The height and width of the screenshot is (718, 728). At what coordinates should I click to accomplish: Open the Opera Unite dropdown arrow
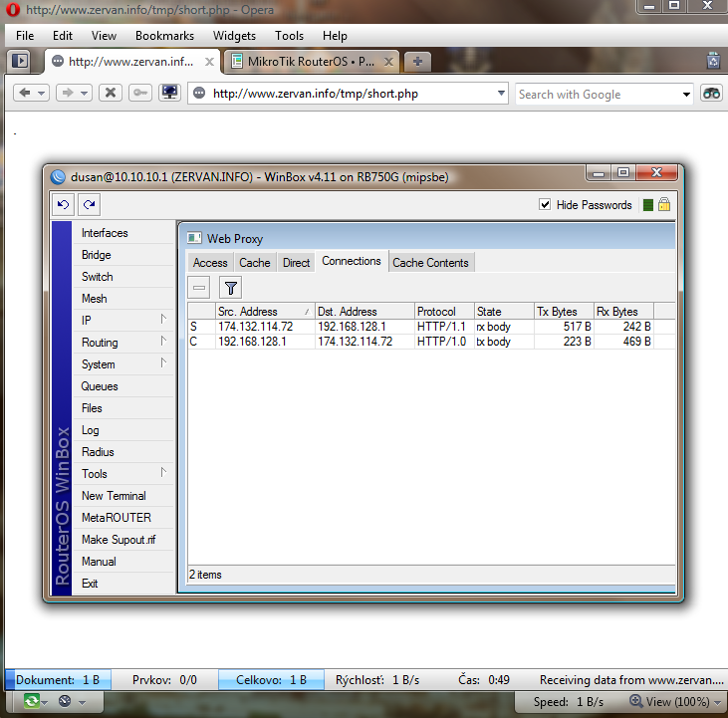click(x=83, y=702)
